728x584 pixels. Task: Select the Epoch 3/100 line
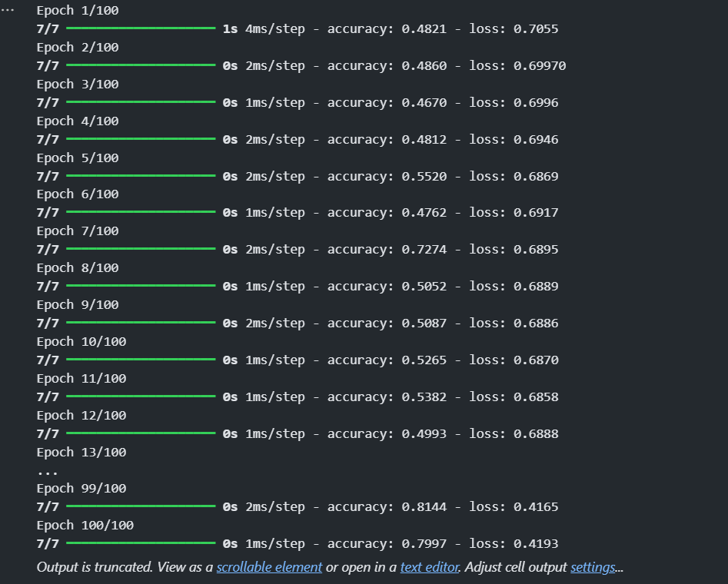click(78, 84)
